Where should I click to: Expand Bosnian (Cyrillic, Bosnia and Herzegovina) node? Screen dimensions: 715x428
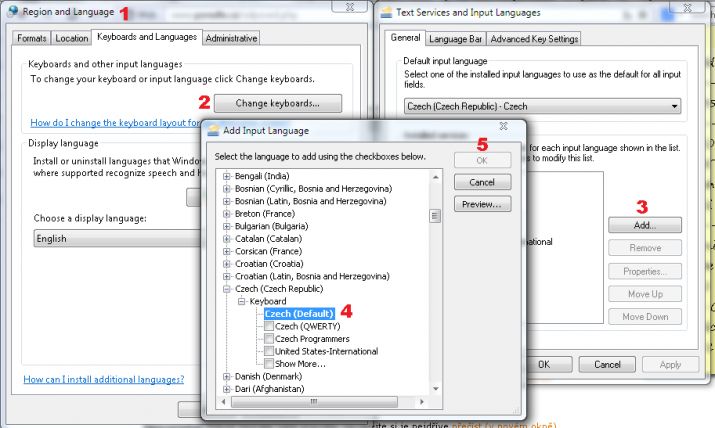tap(227, 189)
